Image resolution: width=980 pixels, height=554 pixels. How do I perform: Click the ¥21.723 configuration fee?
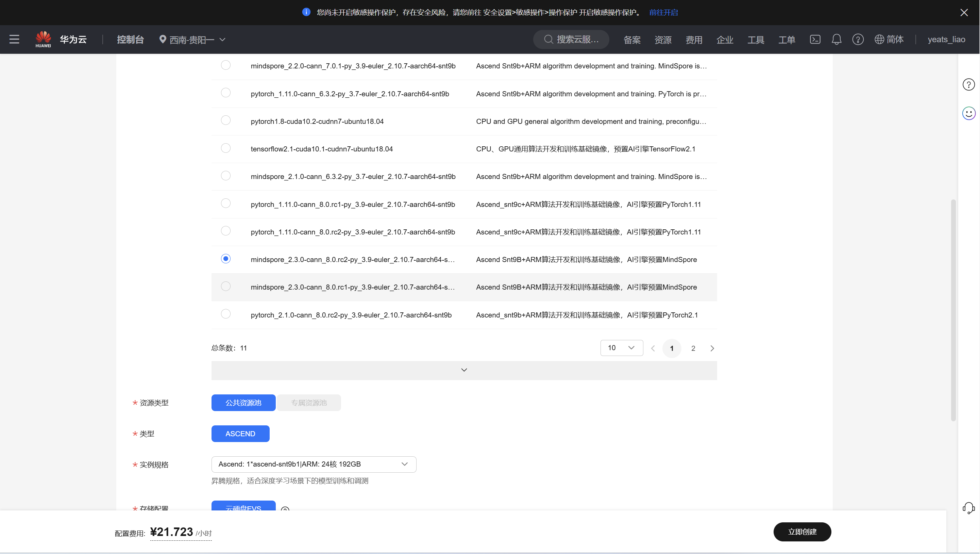pos(172,532)
